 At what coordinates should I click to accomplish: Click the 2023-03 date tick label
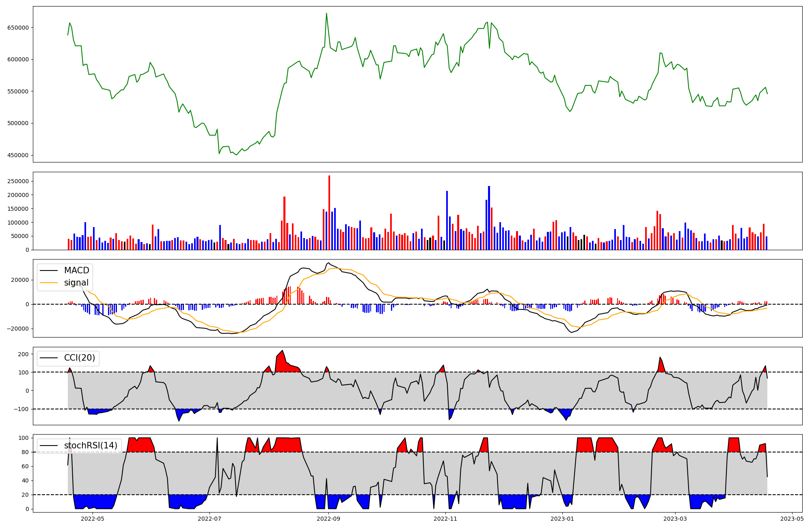[x=675, y=519]
